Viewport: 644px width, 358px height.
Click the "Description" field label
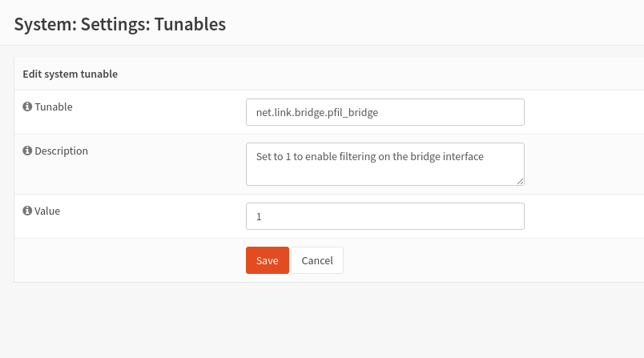pyautogui.click(x=61, y=151)
